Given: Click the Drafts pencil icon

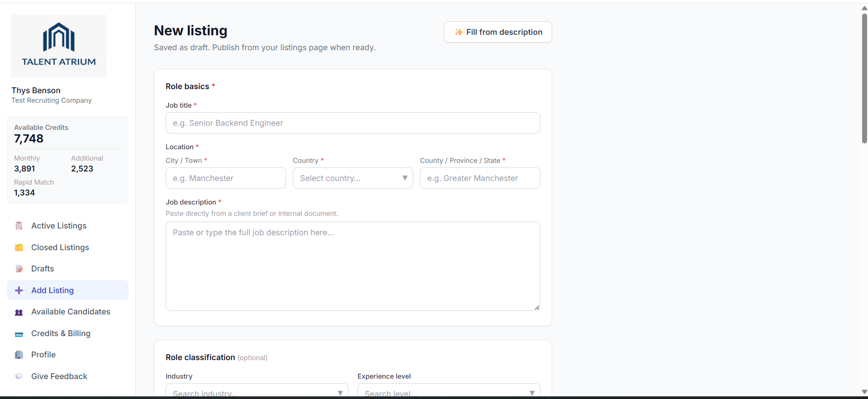Looking at the screenshot, I should (19, 269).
